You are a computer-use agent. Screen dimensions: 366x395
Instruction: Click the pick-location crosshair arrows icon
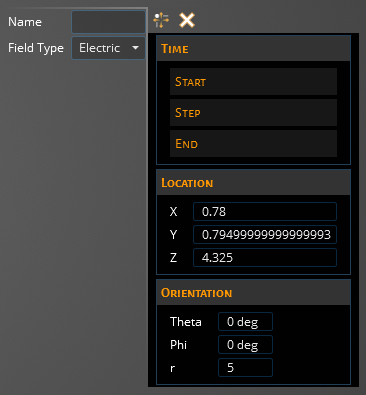[x=161, y=20]
